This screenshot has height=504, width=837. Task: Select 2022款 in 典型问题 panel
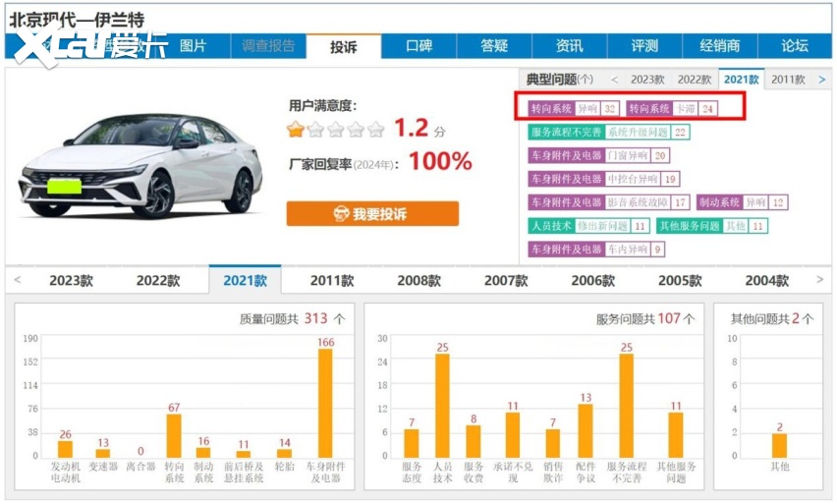(x=695, y=80)
